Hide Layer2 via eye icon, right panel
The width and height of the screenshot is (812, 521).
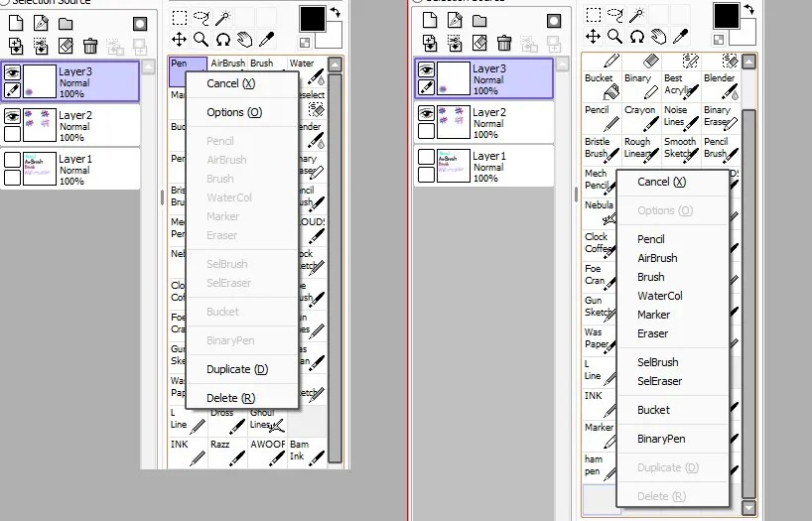tap(426, 113)
